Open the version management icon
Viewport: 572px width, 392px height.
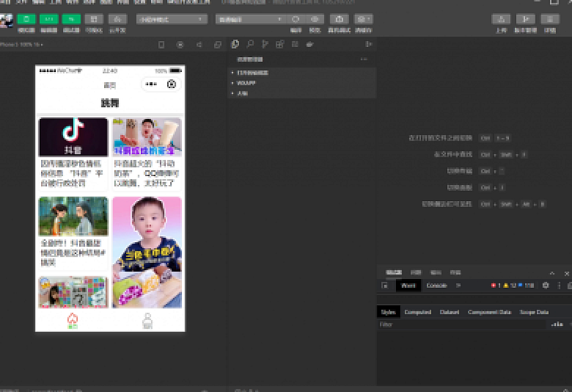point(526,19)
